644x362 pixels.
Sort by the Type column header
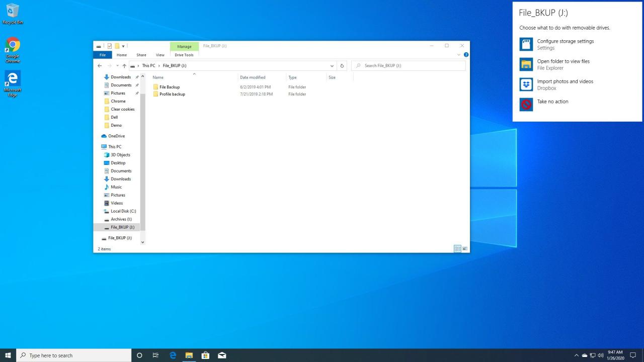(x=306, y=77)
